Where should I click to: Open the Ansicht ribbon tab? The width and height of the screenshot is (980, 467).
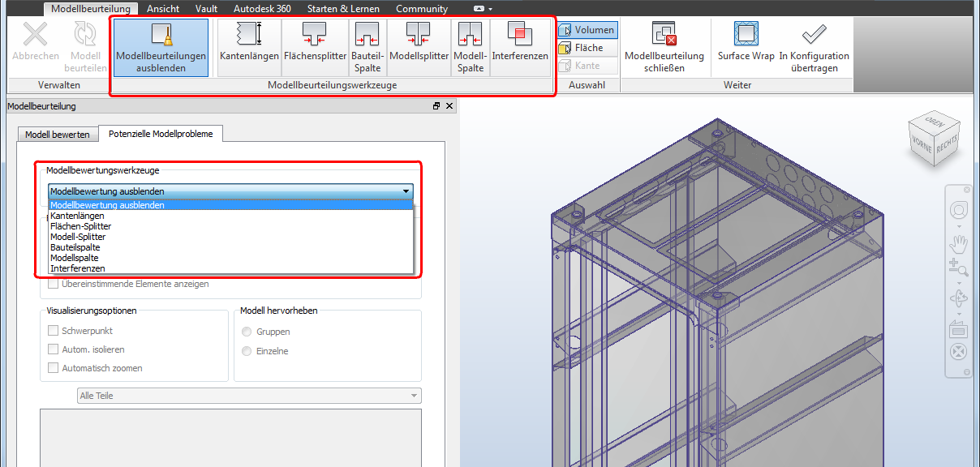(x=165, y=9)
